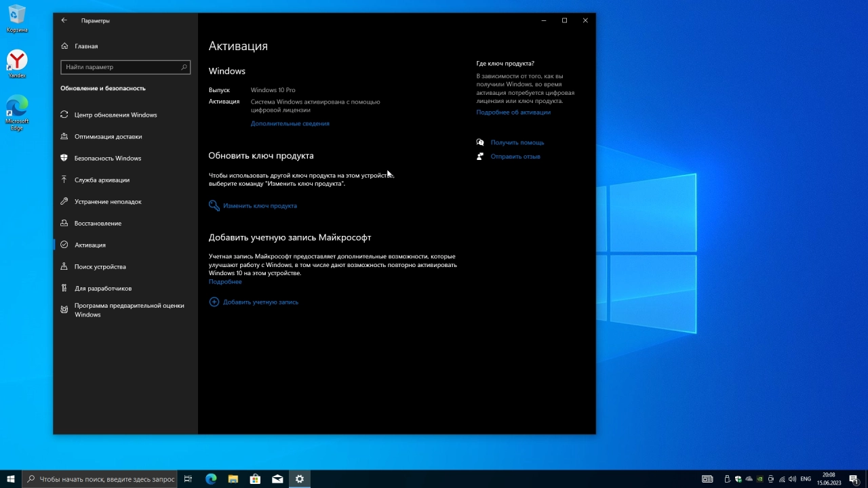The height and width of the screenshot is (488, 868).
Task: Click the OneDrive cloud tray icon
Action: pos(749,479)
